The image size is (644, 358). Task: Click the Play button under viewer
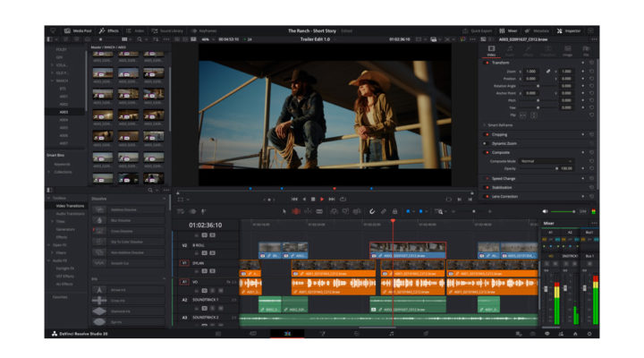coord(322,199)
